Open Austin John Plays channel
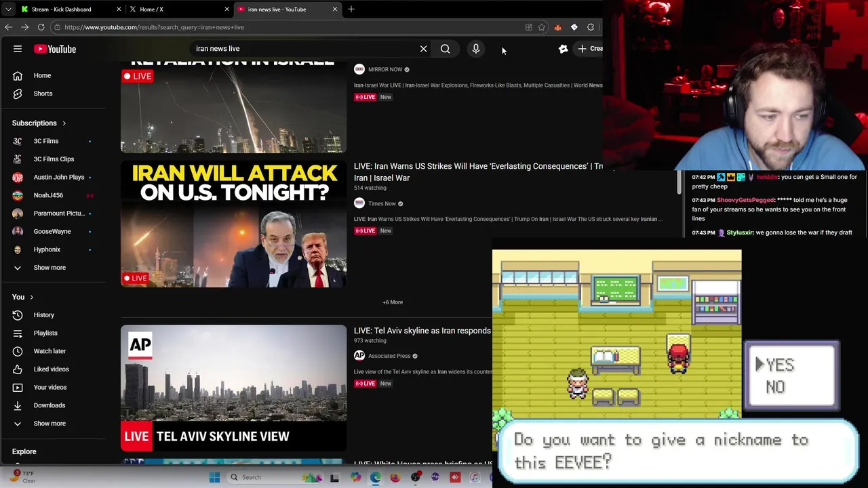Viewport: 868px width, 488px height. click(59, 177)
